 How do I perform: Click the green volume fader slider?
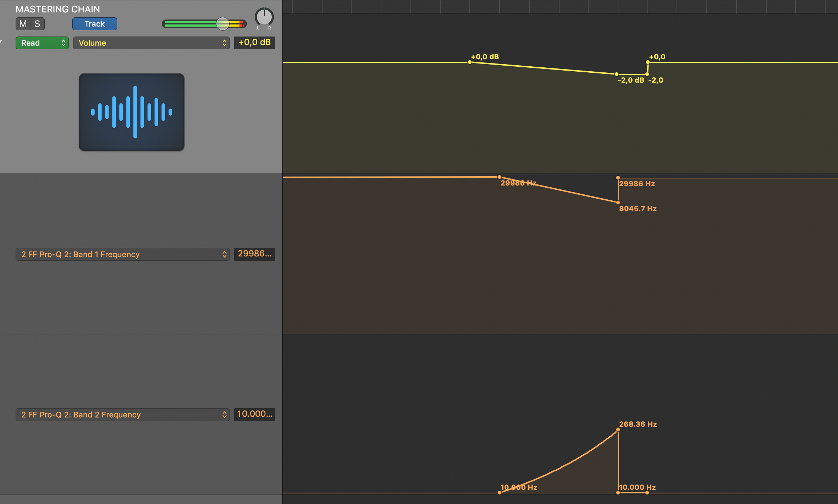pos(223,24)
